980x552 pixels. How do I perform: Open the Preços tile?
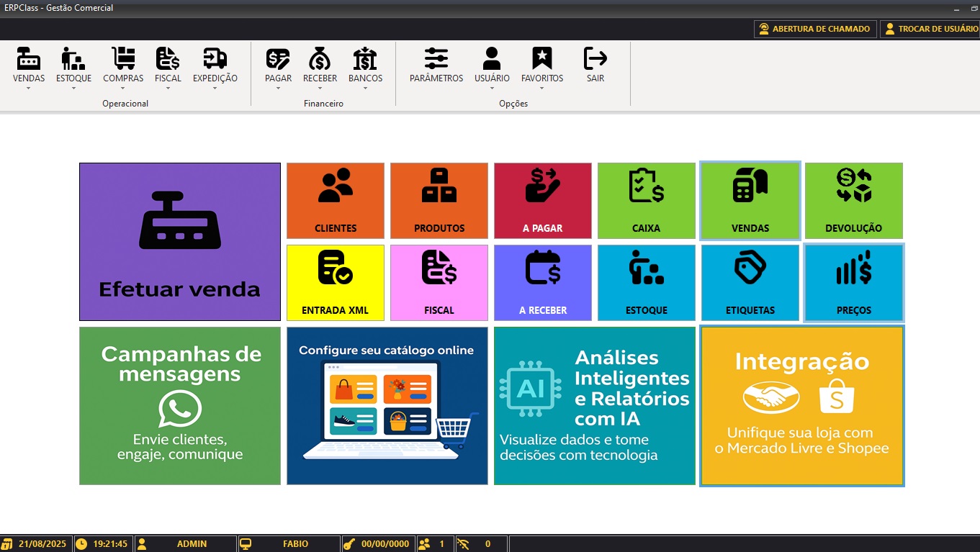click(x=854, y=283)
